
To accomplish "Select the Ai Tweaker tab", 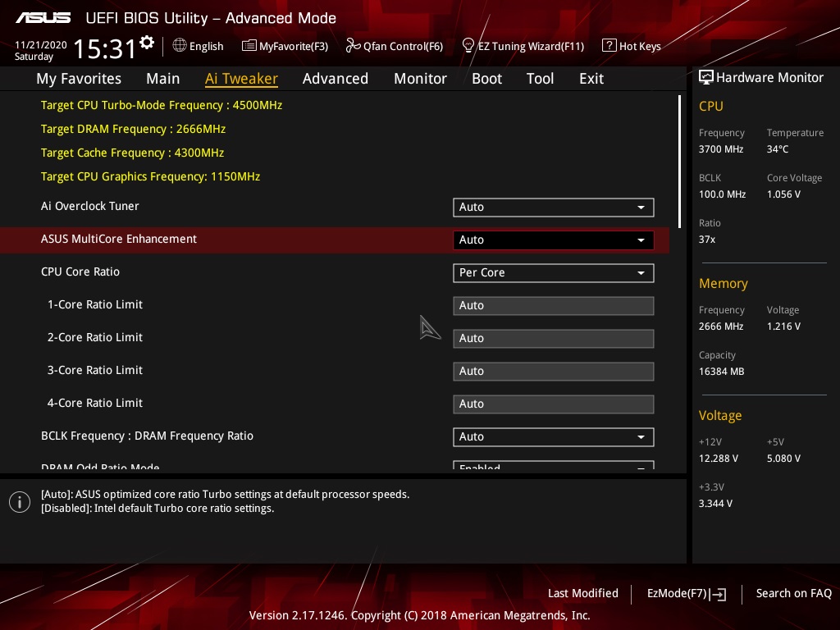I will coord(241,79).
